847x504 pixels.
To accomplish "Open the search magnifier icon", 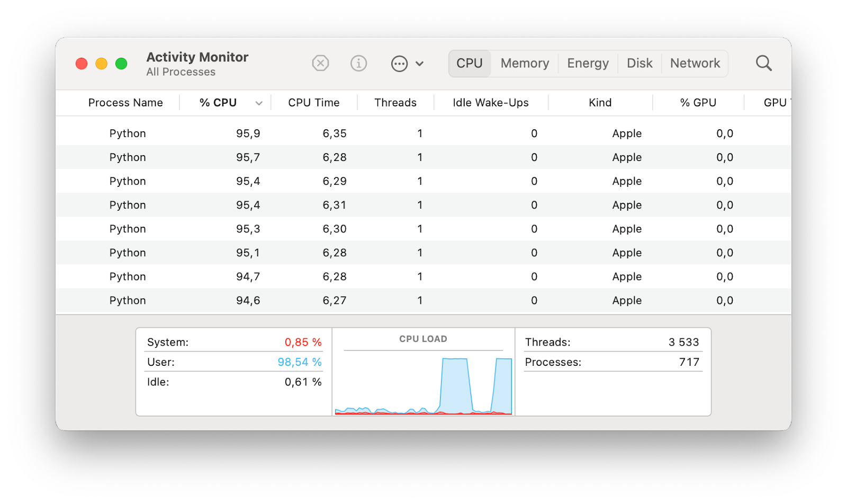I will coord(763,64).
